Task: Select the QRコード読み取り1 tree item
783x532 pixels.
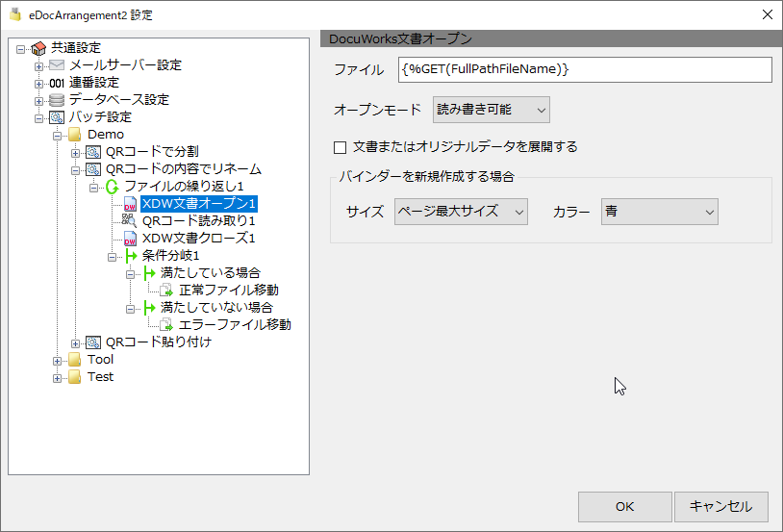Action: pos(199,221)
